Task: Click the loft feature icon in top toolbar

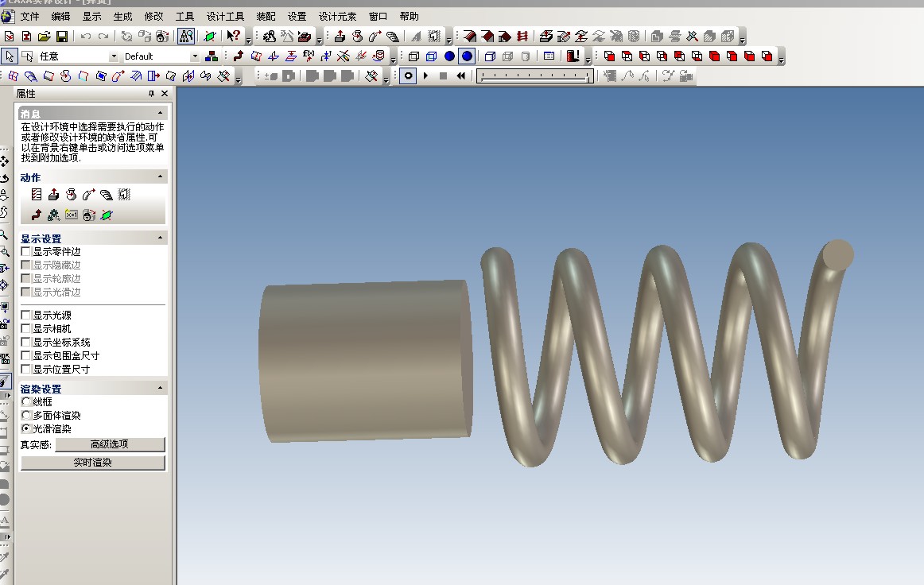Action: click(393, 37)
